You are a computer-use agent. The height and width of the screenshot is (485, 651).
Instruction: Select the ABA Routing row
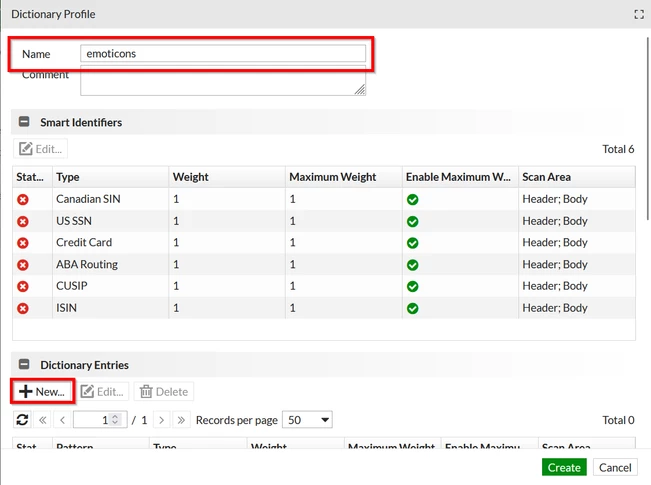click(x=324, y=265)
